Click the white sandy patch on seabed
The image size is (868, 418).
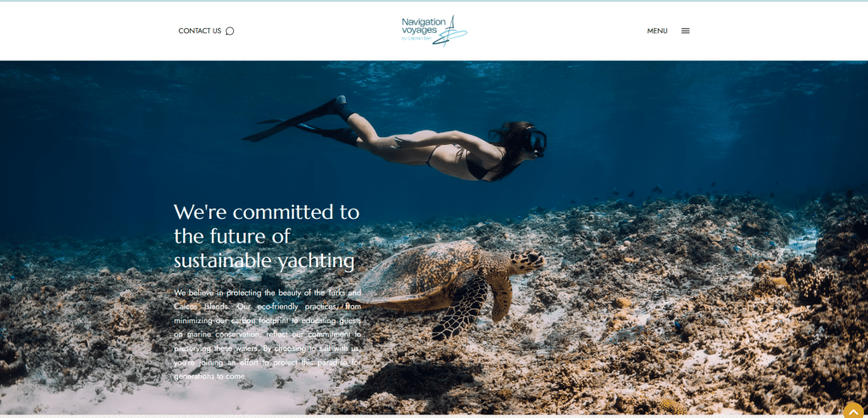(x=166, y=396)
